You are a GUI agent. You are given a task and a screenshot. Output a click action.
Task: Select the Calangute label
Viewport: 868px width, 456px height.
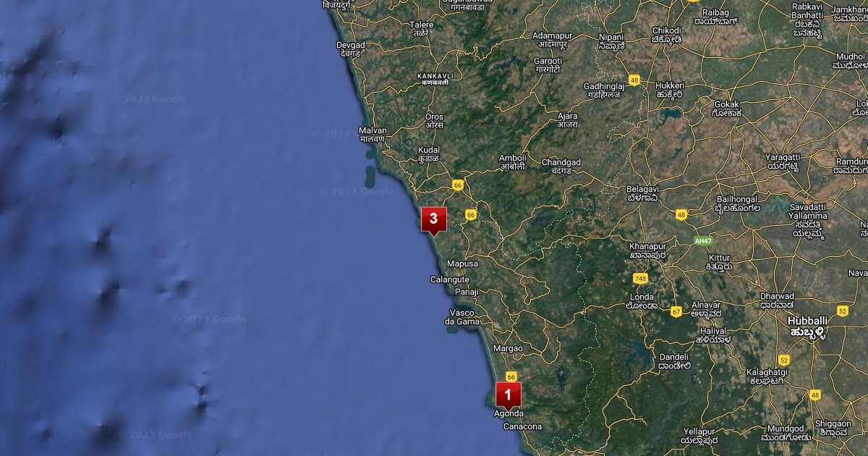coord(450,279)
